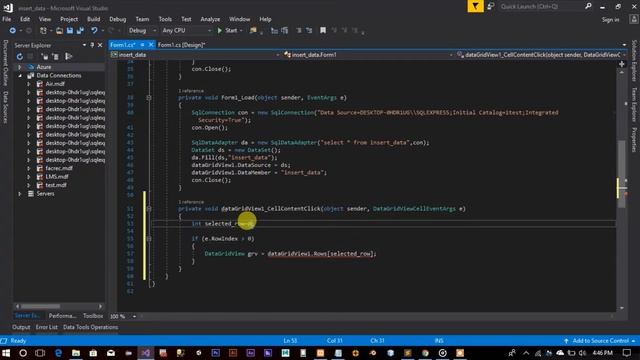Viewport: 640px width, 360px height.
Task: Open the Document Outline side tab
Action: pyautogui.click(x=5, y=63)
